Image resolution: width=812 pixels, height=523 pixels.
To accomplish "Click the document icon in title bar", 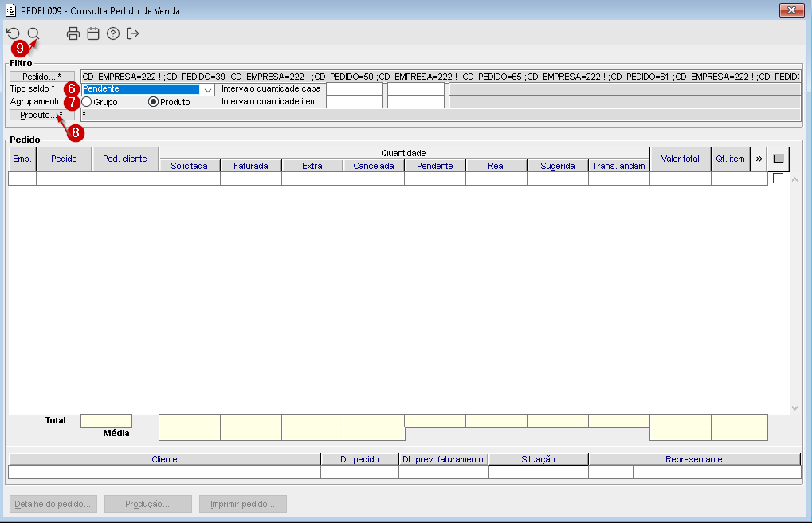I will tap(11, 10).
